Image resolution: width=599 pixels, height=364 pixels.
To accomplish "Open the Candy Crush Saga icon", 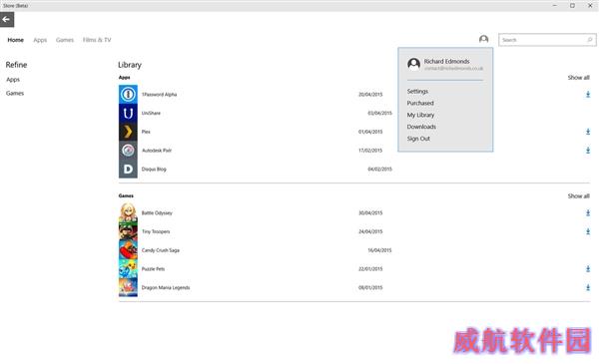I will point(128,250).
